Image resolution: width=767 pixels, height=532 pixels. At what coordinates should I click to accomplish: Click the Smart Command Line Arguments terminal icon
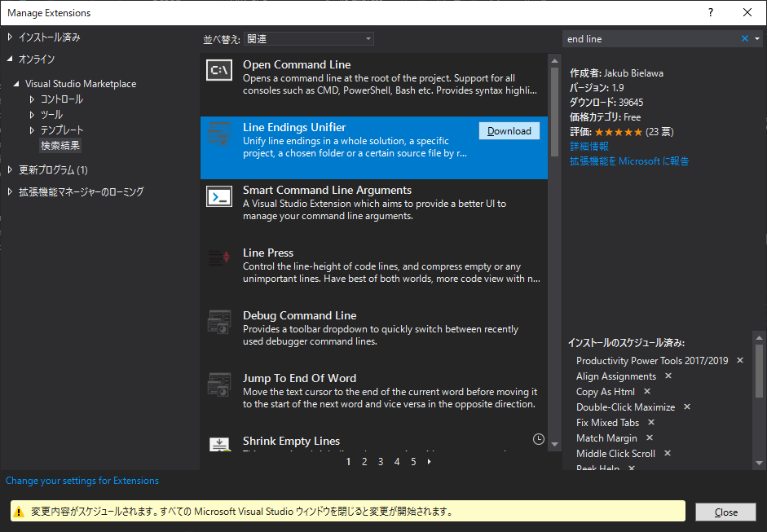[x=218, y=196]
